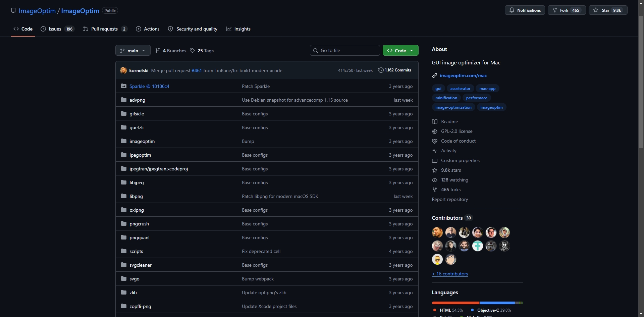This screenshot has height=317, width=644.
Task: Open the imageoptim.com/mac website link
Action: tap(463, 75)
